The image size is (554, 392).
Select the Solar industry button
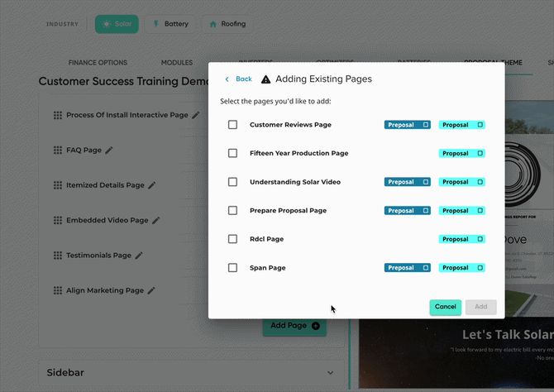pos(117,24)
